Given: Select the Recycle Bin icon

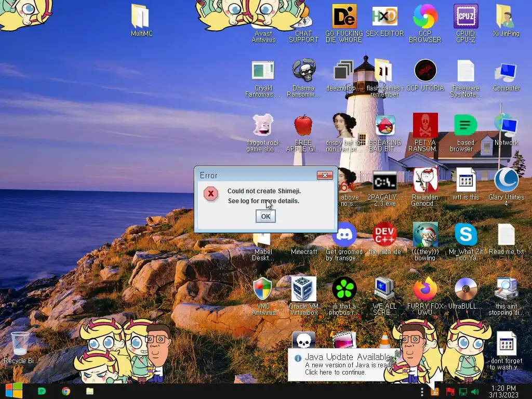Looking at the screenshot, I should [20, 343].
